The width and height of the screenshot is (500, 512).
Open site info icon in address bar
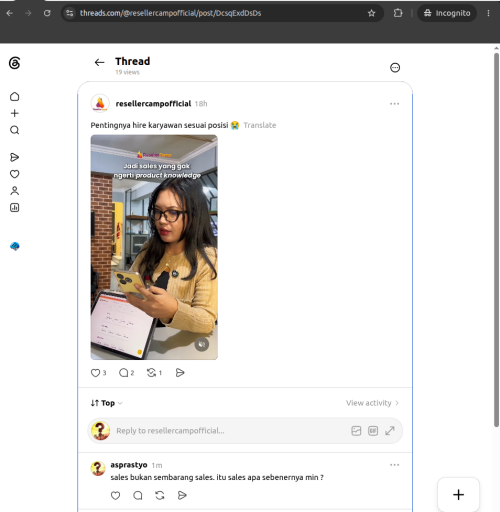pyautogui.click(x=69, y=13)
